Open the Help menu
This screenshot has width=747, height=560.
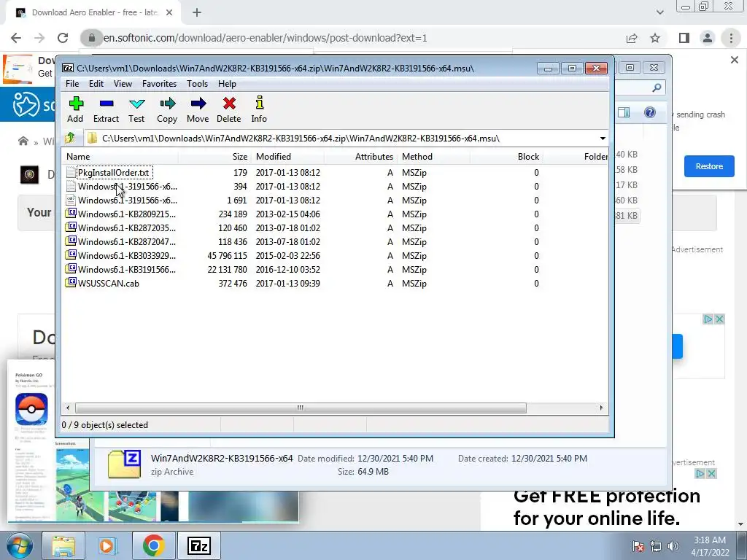[x=228, y=84]
